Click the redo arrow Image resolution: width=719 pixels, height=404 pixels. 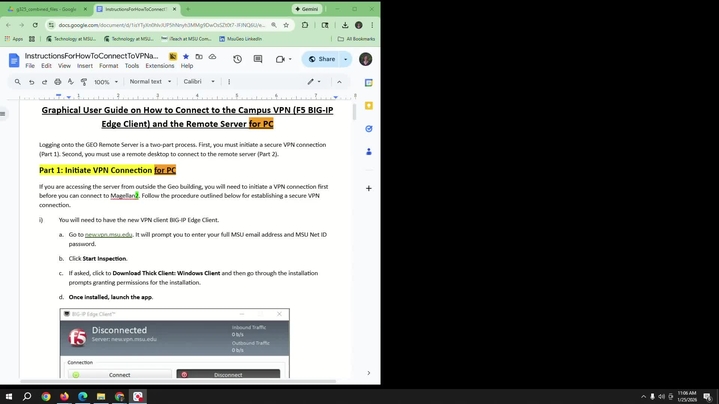(44, 82)
